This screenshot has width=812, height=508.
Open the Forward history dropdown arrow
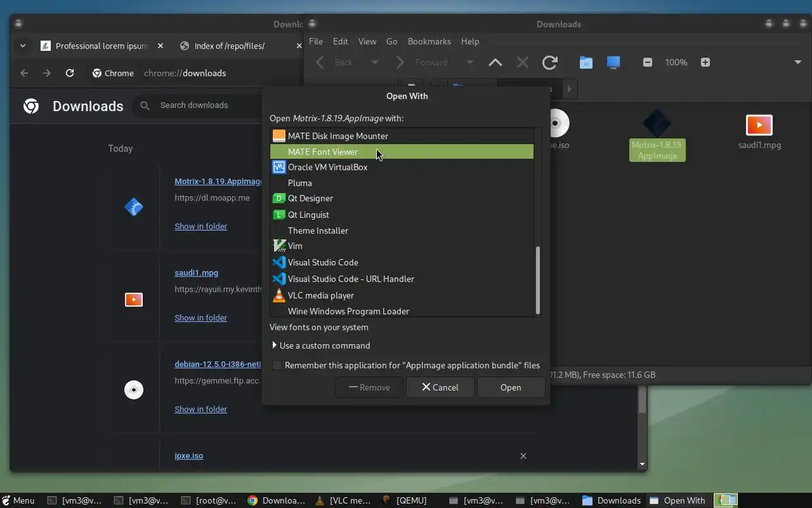(470, 62)
